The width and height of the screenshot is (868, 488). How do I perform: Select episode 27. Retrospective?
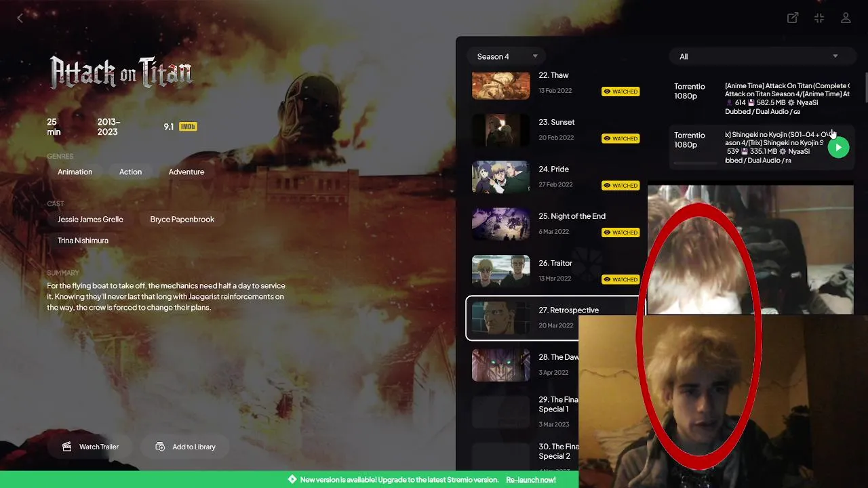555,318
